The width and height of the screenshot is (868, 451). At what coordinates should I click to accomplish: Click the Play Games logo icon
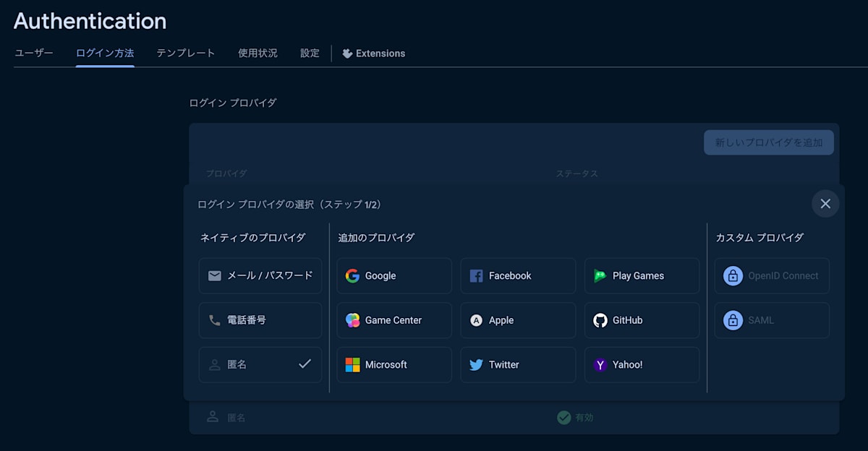(x=600, y=276)
